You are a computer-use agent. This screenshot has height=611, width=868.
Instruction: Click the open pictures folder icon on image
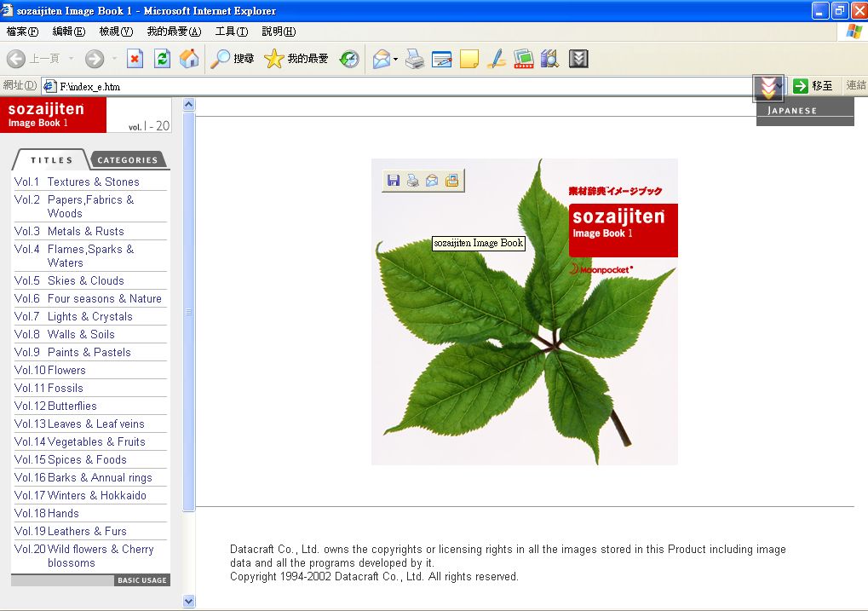click(x=451, y=181)
